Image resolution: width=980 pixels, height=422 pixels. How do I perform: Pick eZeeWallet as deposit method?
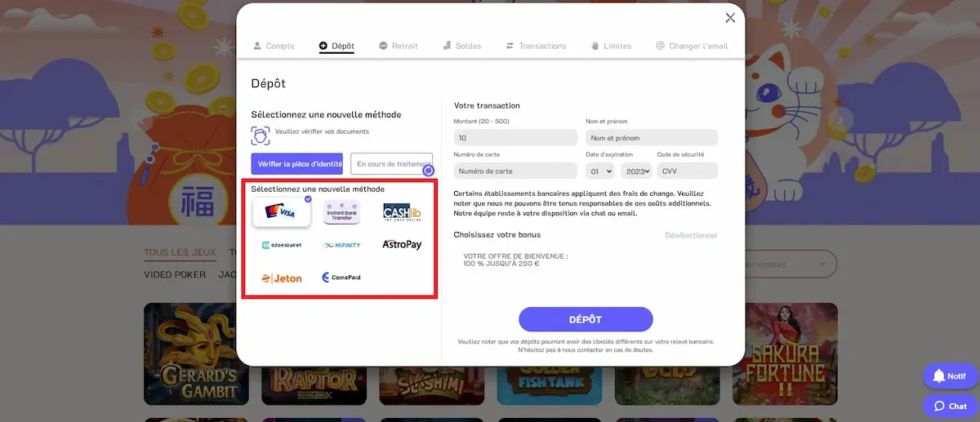tap(281, 245)
